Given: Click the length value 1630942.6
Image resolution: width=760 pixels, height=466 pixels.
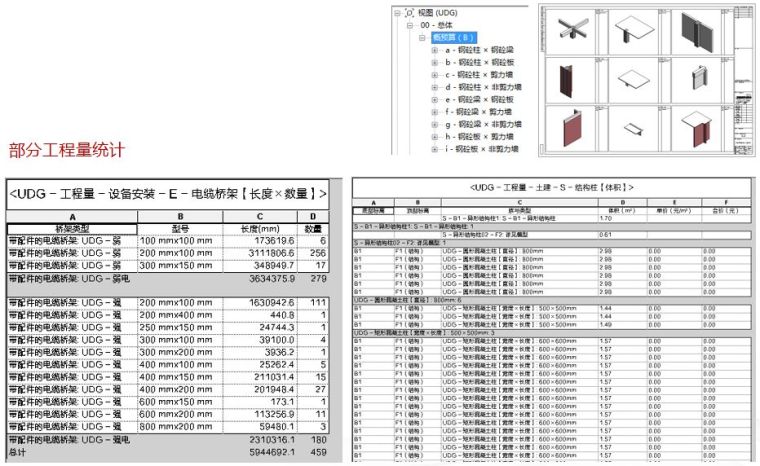Looking at the screenshot, I should (271, 303).
